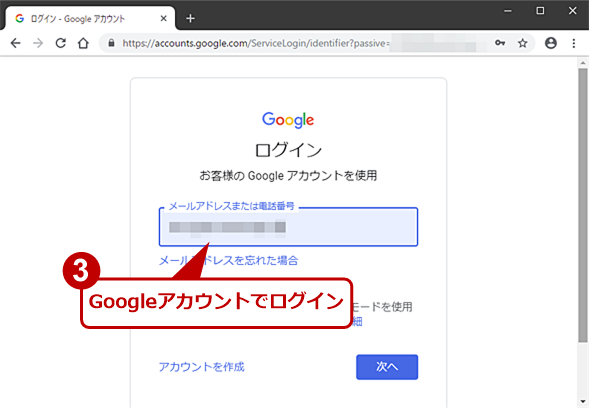Screen dimensions: 589x408
Task: Open the browser home page icon
Action: [x=83, y=43]
